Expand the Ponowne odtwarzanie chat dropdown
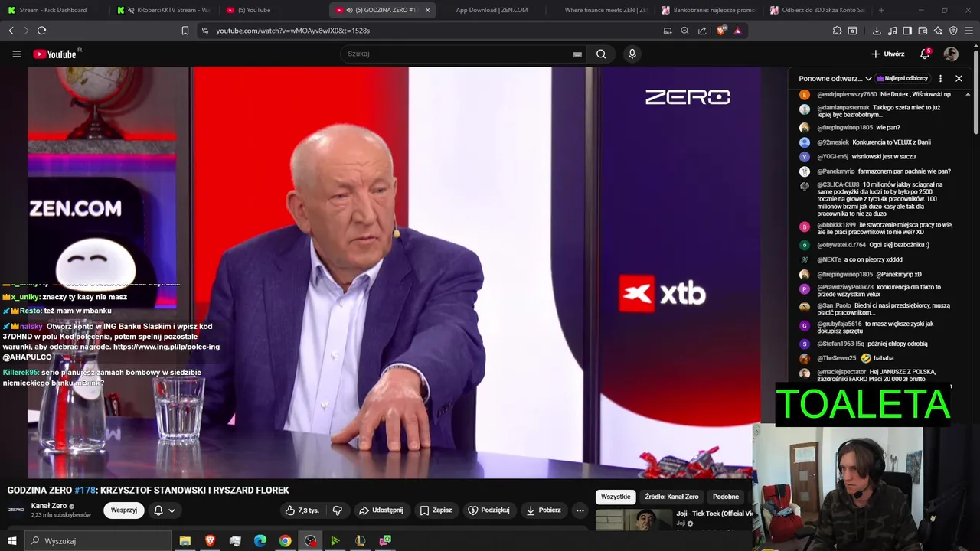 [835, 78]
